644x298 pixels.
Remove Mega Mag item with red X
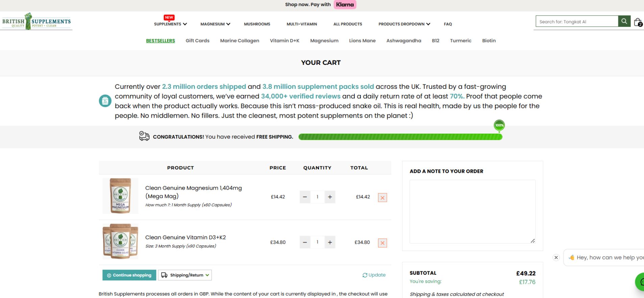[x=382, y=198]
